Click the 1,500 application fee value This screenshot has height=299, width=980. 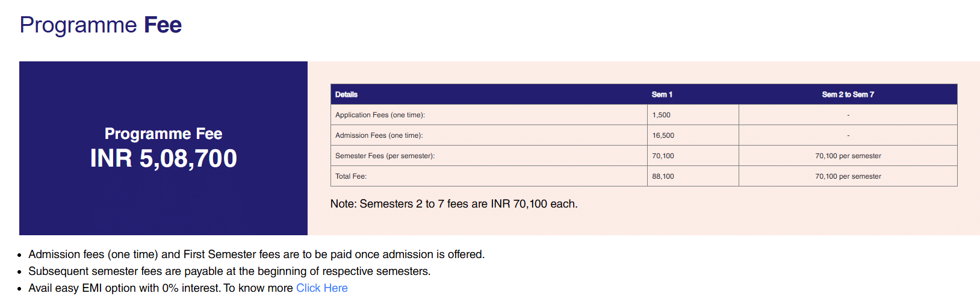661,115
